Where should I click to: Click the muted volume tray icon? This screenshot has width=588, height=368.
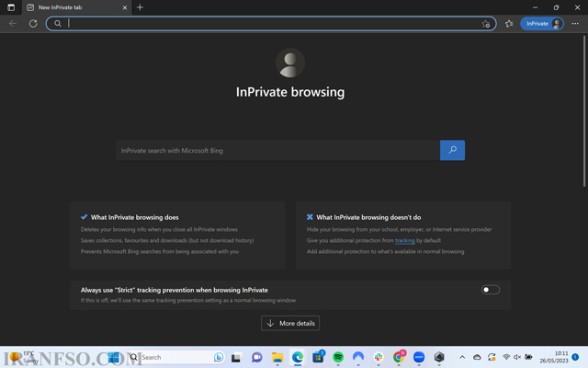coord(517,357)
